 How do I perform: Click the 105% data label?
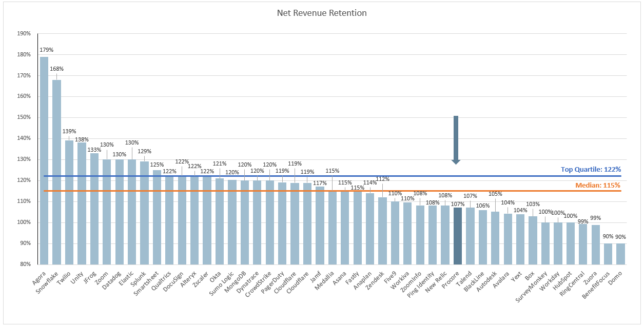pos(495,194)
